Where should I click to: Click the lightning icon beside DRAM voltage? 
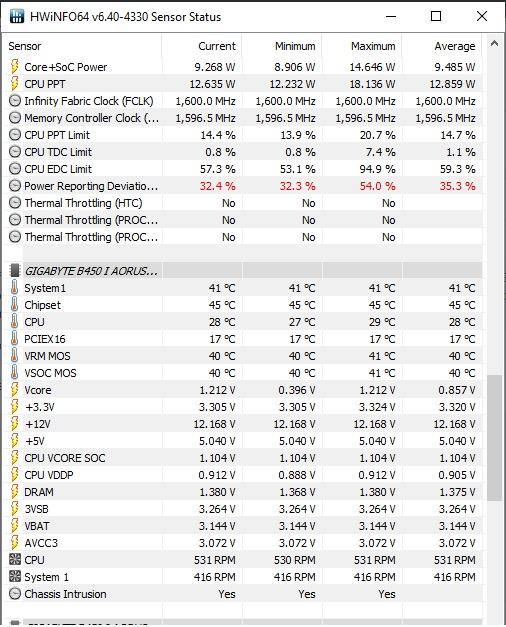14,492
